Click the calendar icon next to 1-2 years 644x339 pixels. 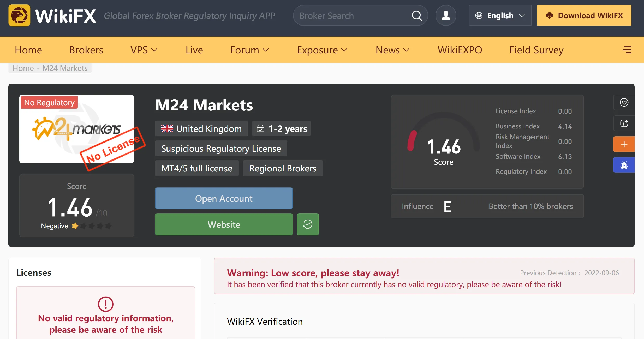click(x=260, y=128)
